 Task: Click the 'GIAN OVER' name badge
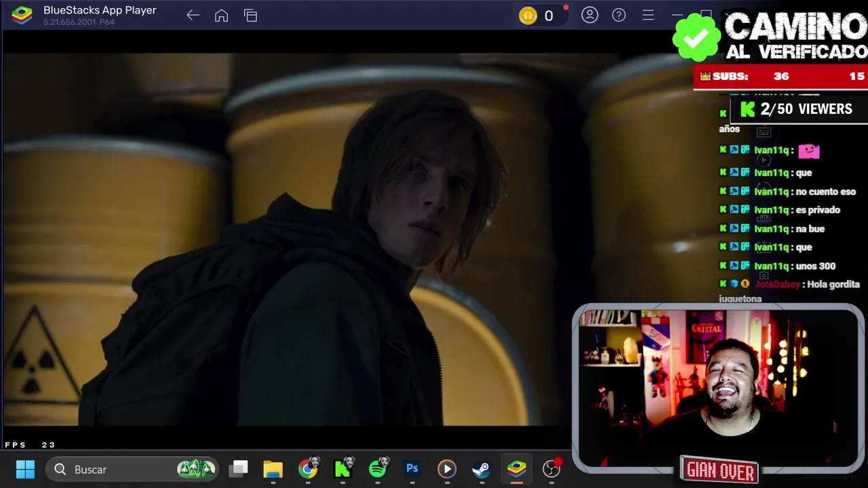coord(719,470)
